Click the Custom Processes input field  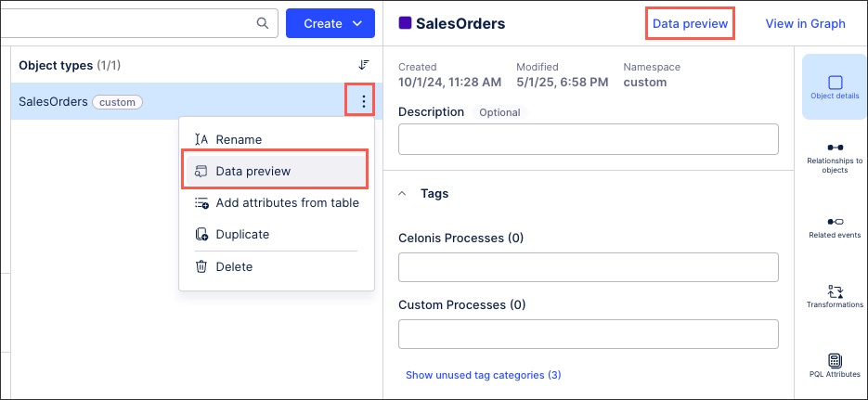click(x=589, y=334)
